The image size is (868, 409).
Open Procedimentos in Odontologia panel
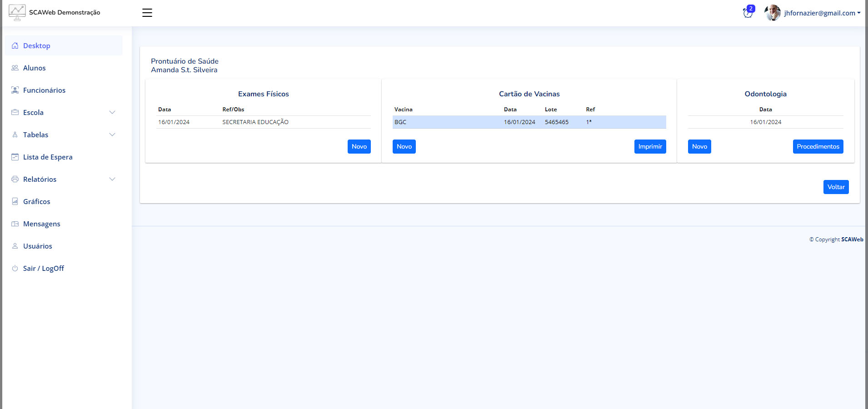[x=818, y=147]
